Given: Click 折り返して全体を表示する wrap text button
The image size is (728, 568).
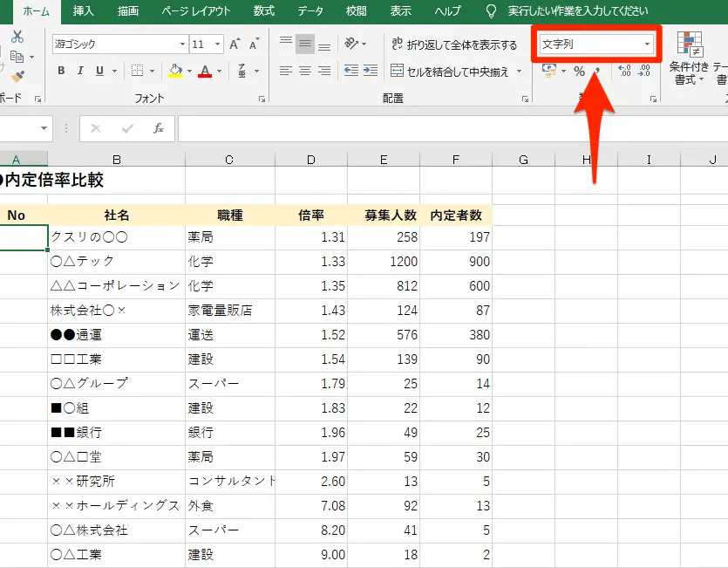Looking at the screenshot, I should pyautogui.click(x=453, y=44).
